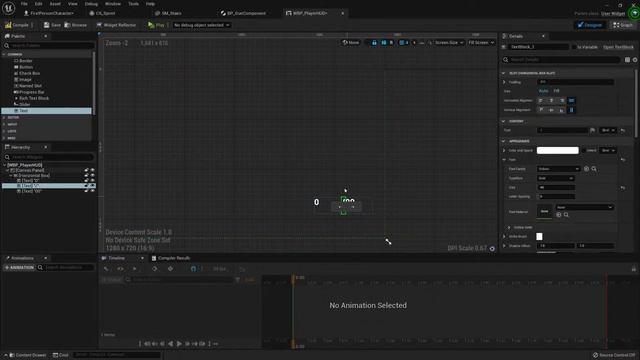Switch to the SM_Stairs tab
This screenshot has height=360, width=640.
click(169, 13)
